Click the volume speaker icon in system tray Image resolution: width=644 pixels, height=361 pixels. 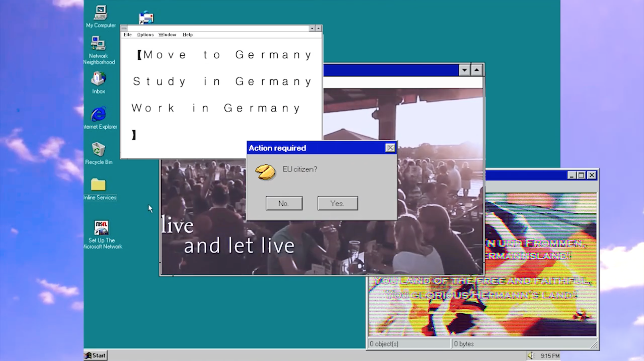point(530,356)
